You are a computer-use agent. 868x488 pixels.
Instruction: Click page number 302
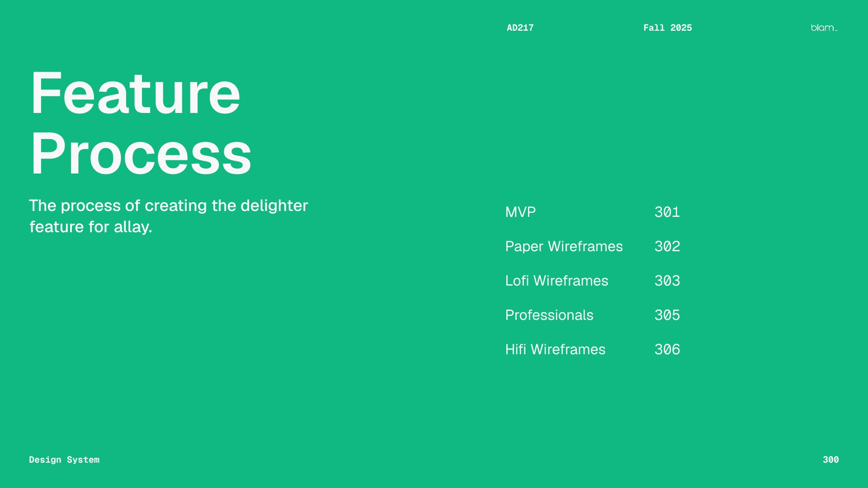[x=667, y=246]
